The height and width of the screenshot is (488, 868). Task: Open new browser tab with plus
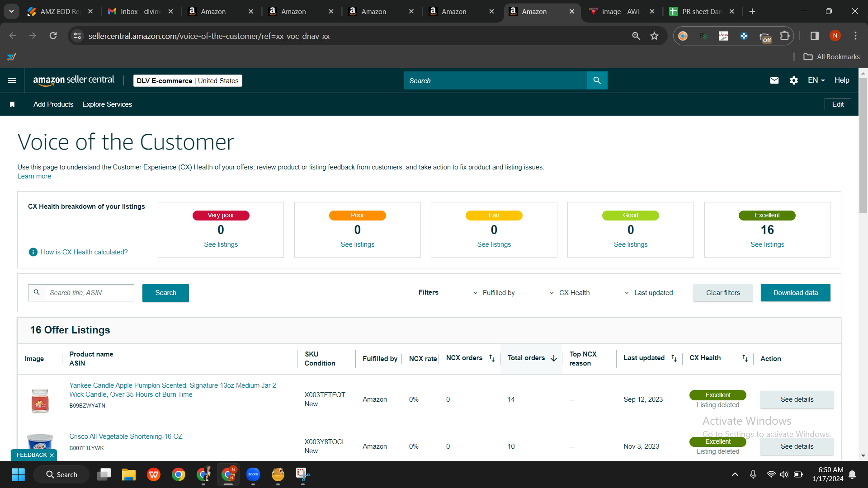tap(752, 11)
